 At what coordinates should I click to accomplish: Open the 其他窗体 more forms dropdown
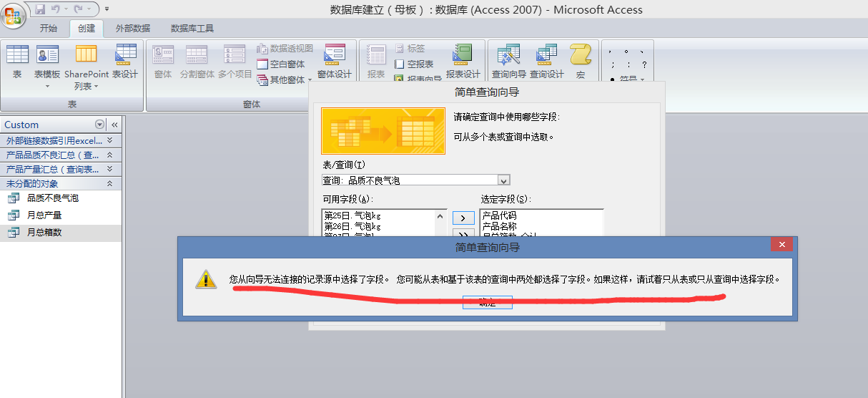coord(284,79)
